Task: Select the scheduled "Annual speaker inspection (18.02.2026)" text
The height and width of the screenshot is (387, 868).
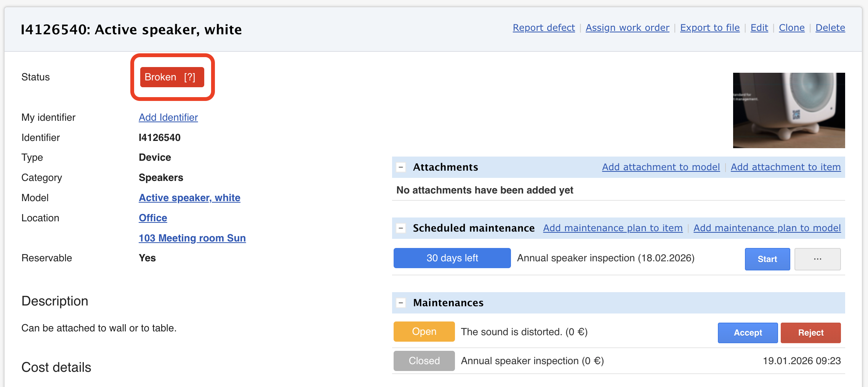Action: [606, 258]
